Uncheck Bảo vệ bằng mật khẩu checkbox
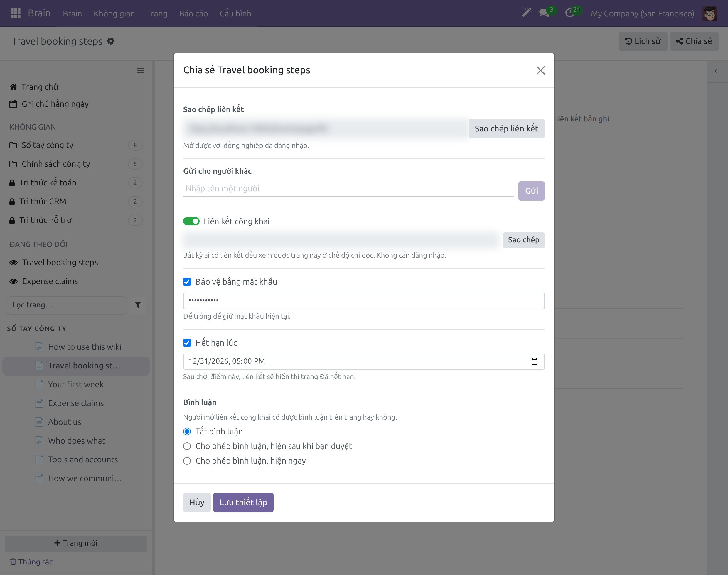This screenshot has height=575, width=728. 187,282
